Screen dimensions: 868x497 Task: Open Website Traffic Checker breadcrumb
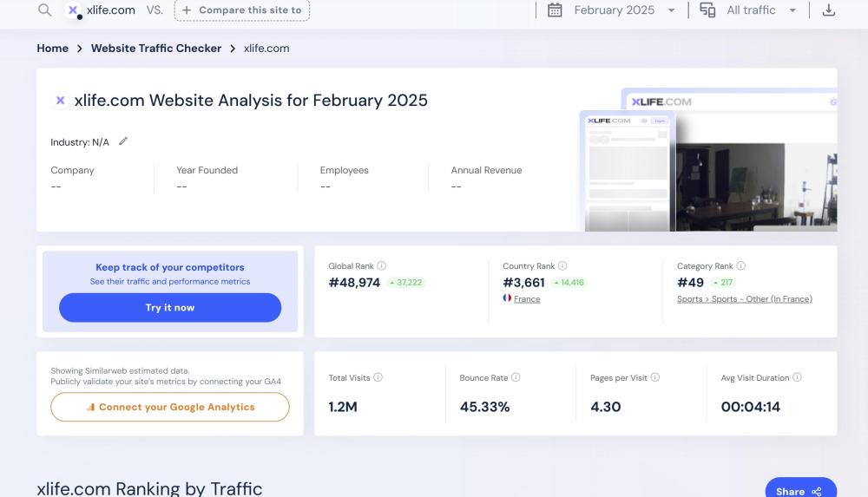[156, 49]
